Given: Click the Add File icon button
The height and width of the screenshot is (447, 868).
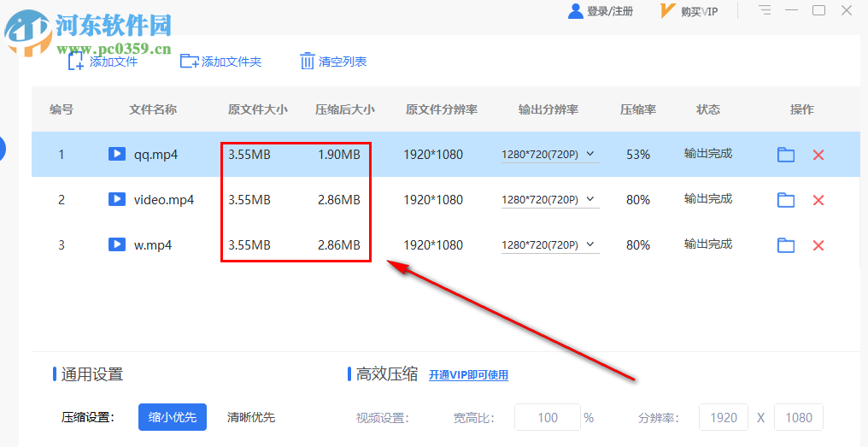Looking at the screenshot, I should pyautogui.click(x=76, y=61).
